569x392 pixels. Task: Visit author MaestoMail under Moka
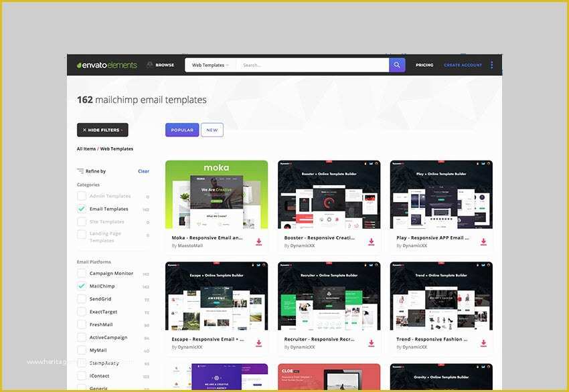coord(190,246)
